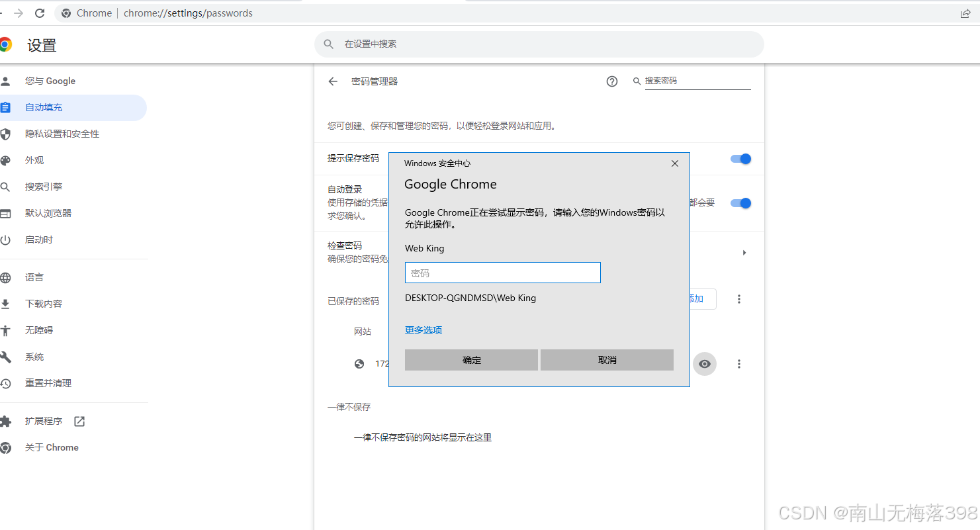980x530 pixels.
Task: Go back with the arrow beside 密码管理器
Action: coord(333,81)
